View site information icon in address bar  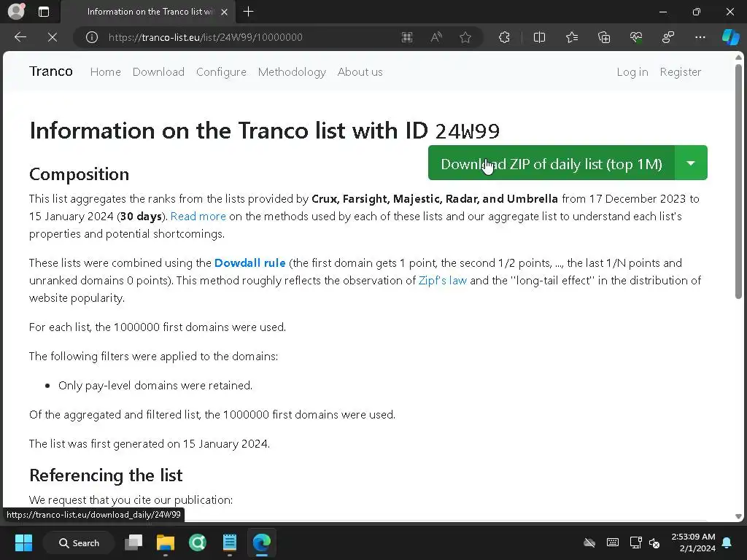pos(92,37)
